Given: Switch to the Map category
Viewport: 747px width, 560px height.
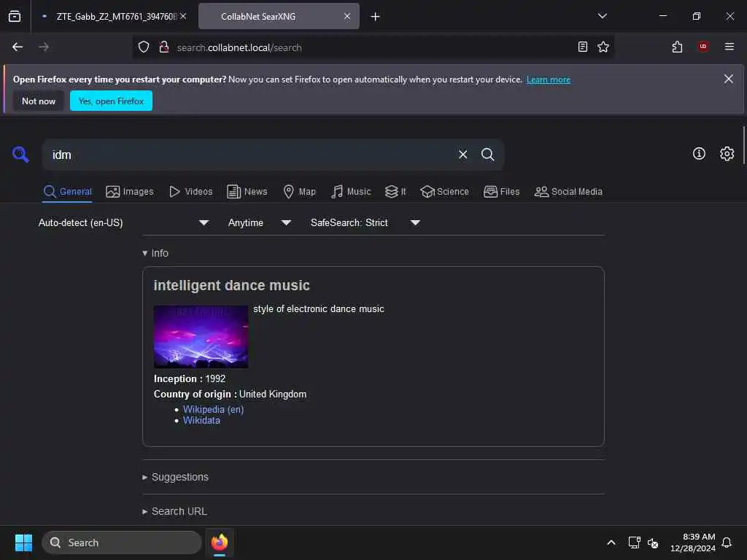Looking at the screenshot, I should [x=300, y=192].
